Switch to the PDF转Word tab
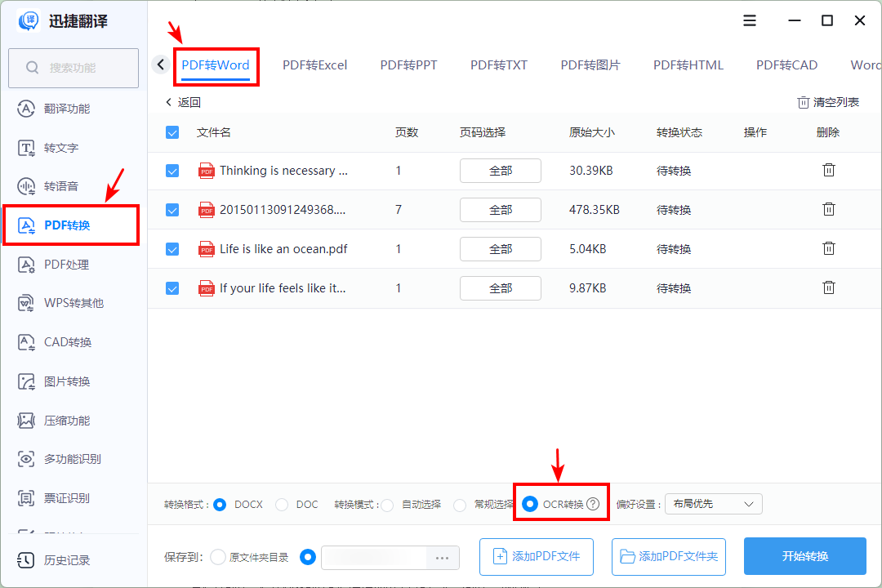 216,65
